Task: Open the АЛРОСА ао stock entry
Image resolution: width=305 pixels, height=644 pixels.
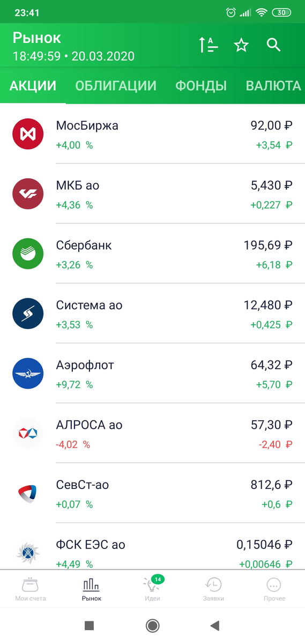Action: [x=152, y=434]
